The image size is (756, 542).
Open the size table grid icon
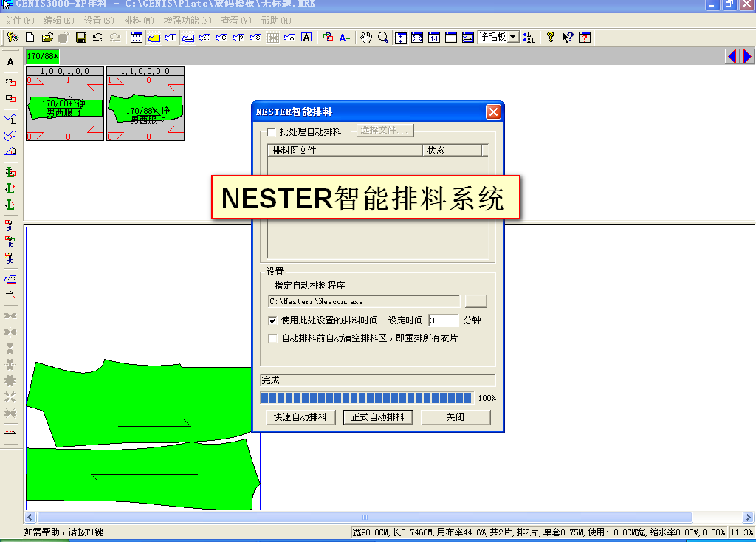pos(137,37)
